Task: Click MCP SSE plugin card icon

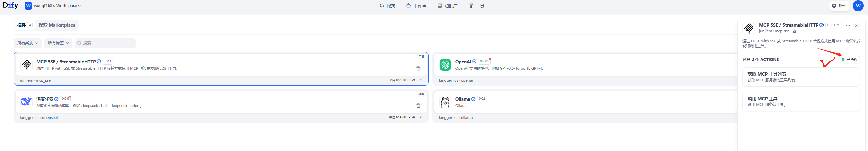Action: (x=26, y=64)
